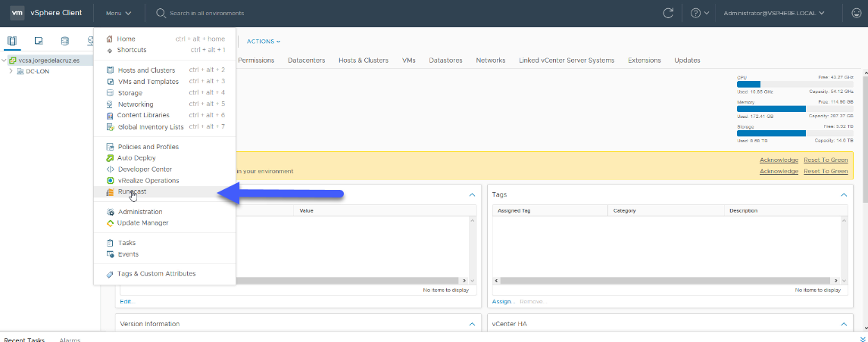Click Tags & Custom Attributes icon
The width and height of the screenshot is (868, 342).
tap(110, 274)
